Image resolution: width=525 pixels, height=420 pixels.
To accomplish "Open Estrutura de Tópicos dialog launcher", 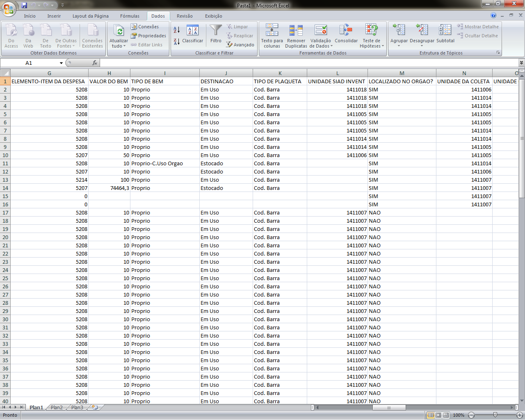I will click(498, 53).
